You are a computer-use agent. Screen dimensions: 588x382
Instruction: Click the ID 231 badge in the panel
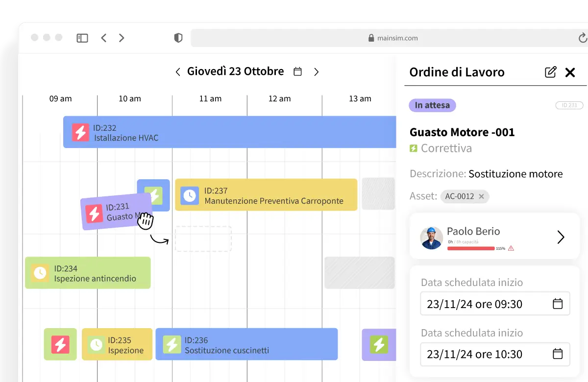(x=569, y=105)
